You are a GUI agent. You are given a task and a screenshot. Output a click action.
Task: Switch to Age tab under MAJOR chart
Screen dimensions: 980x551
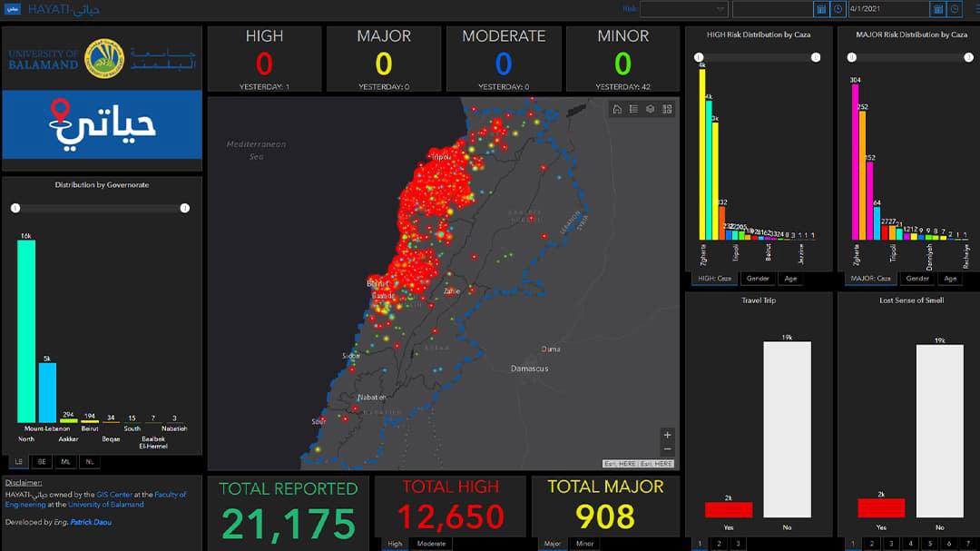point(950,279)
